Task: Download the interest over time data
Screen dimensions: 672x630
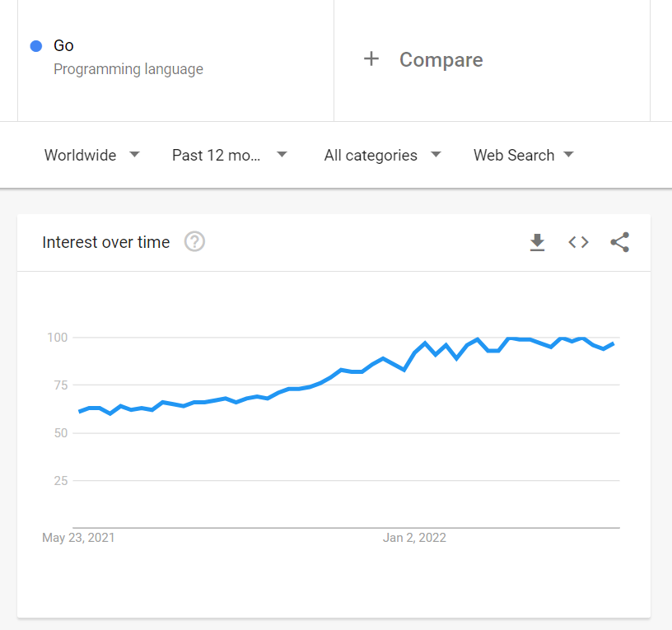Action: (x=537, y=242)
